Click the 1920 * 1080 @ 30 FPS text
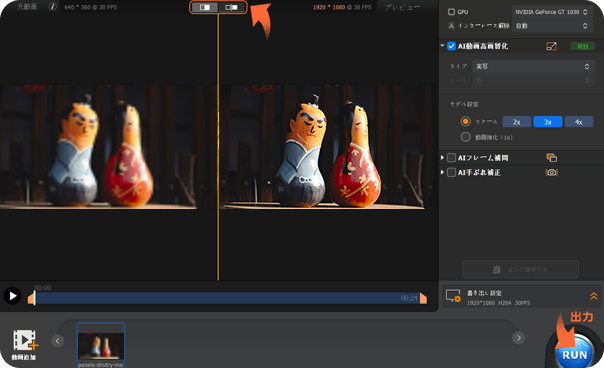This screenshot has width=604, height=368. [x=342, y=7]
